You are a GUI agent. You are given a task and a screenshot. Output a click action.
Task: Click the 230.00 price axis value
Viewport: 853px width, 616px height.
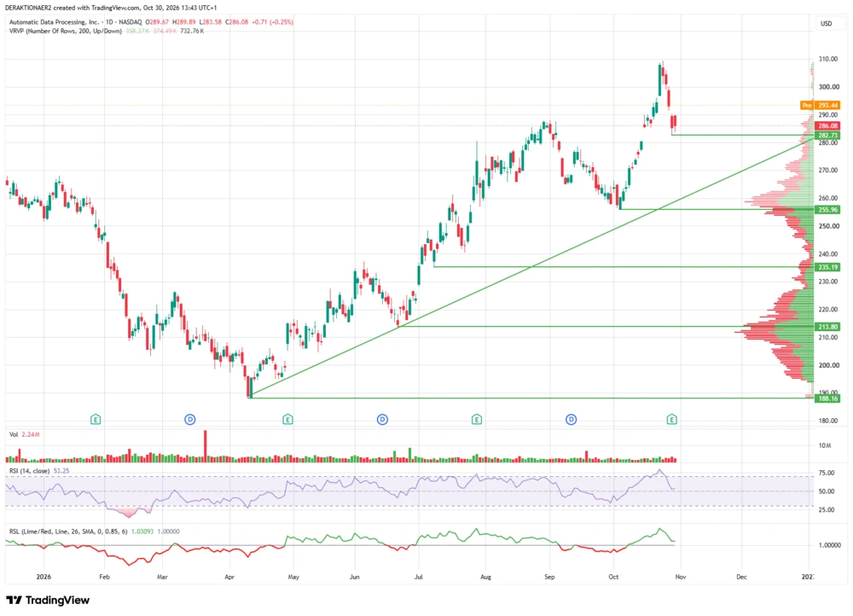pyautogui.click(x=828, y=282)
